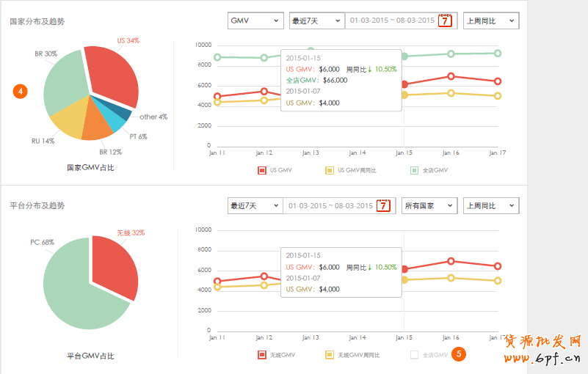Open the calendar icon in country section
The height and width of the screenshot is (374, 588).
coord(446,21)
